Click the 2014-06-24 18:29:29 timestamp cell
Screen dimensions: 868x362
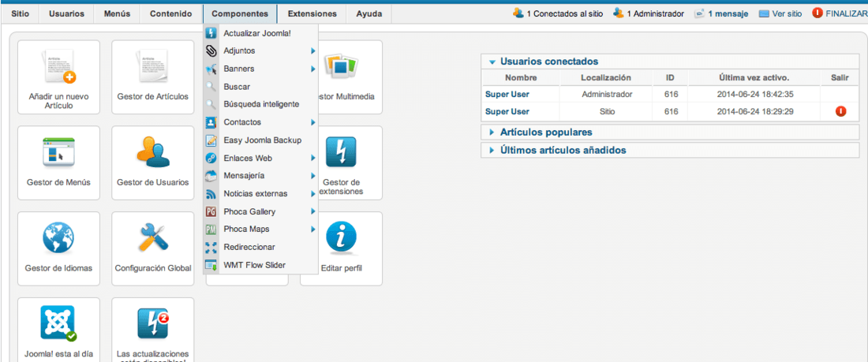pos(755,111)
